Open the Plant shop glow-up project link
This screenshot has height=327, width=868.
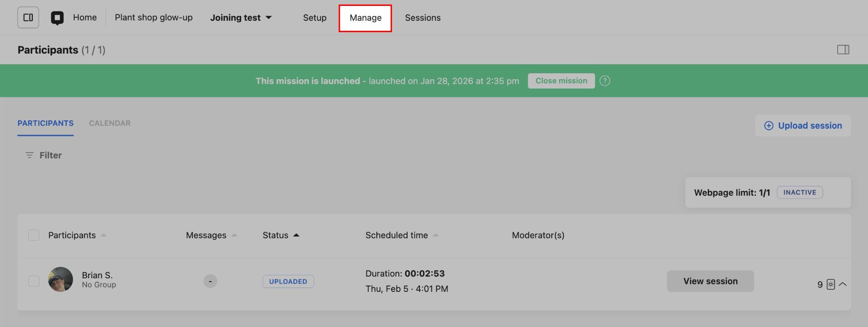pyautogui.click(x=153, y=18)
